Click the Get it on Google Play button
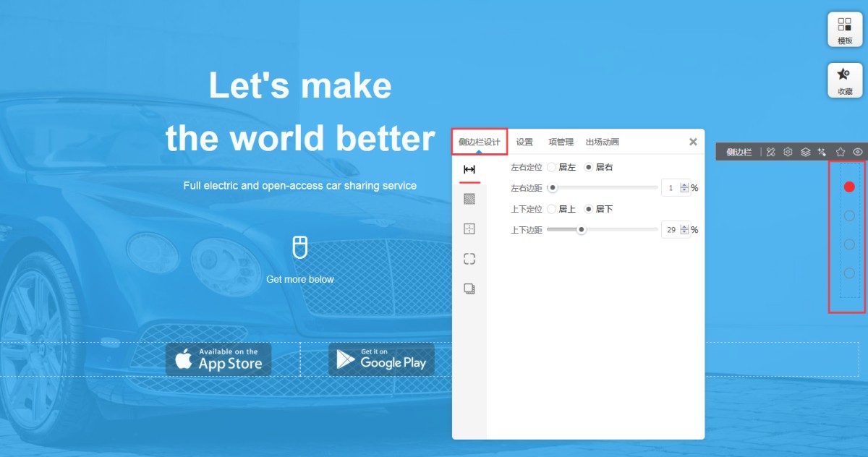 pos(381,359)
